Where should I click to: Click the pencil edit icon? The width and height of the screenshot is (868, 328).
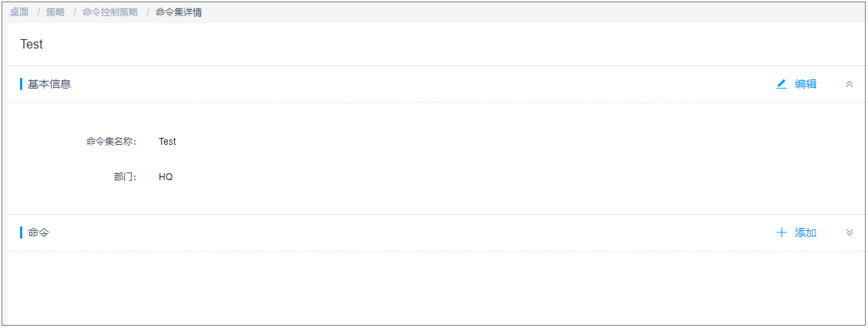click(x=782, y=84)
